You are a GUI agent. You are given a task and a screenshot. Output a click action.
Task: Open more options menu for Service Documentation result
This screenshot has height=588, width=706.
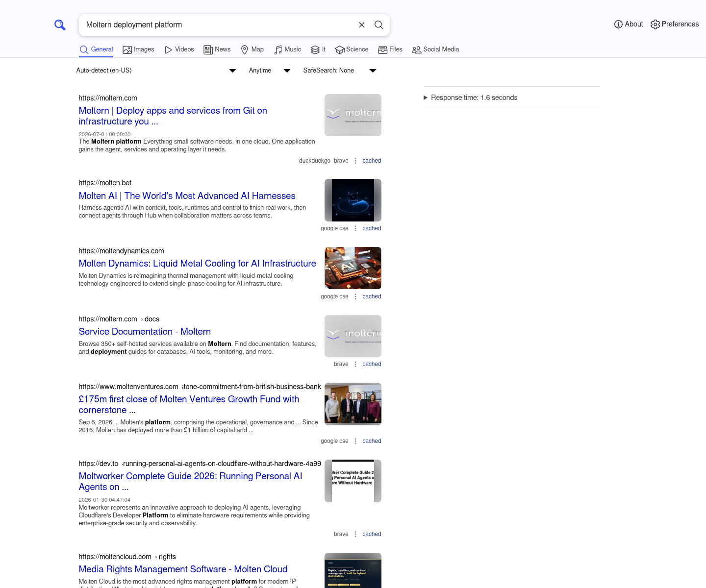click(355, 364)
